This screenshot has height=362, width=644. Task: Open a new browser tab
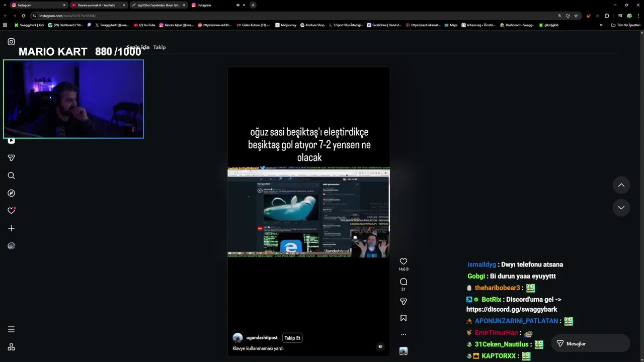253,5
